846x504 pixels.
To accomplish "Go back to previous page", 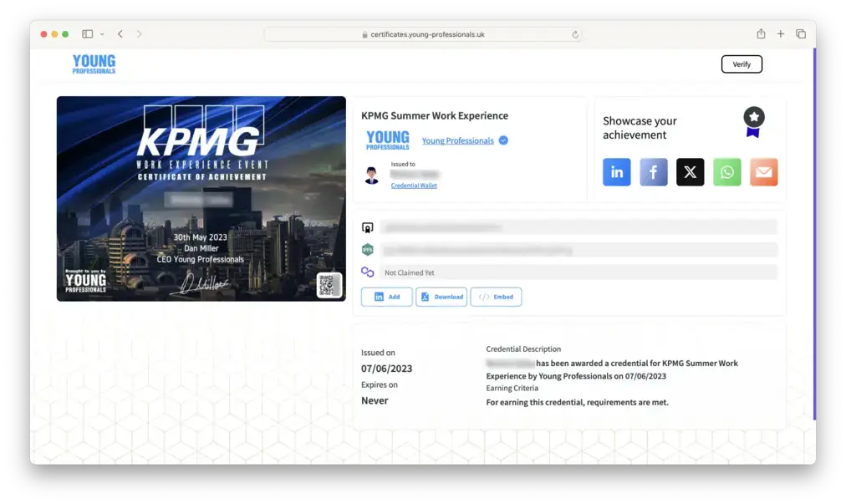I will pos(120,34).
